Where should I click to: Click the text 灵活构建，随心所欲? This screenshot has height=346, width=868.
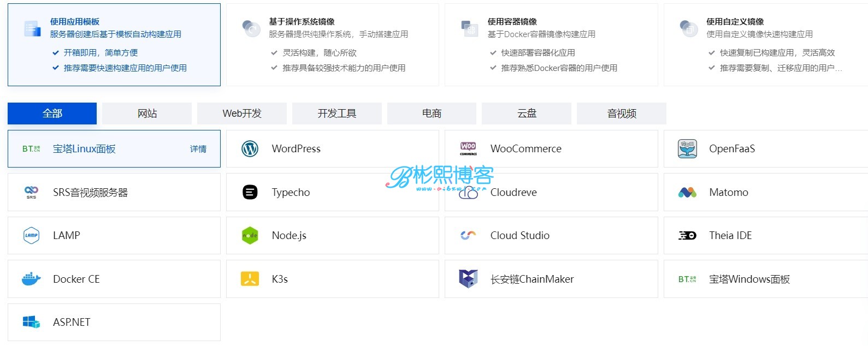[x=320, y=53]
